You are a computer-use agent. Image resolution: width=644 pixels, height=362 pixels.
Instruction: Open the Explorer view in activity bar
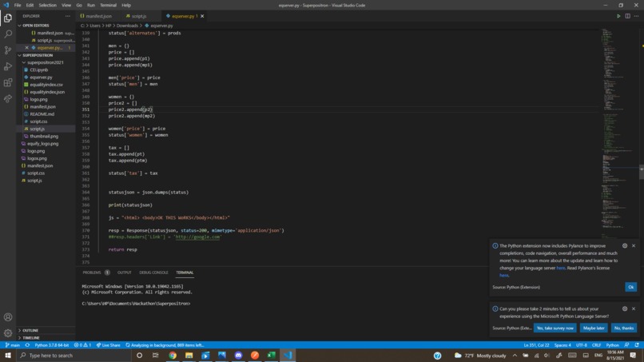tap(8, 18)
